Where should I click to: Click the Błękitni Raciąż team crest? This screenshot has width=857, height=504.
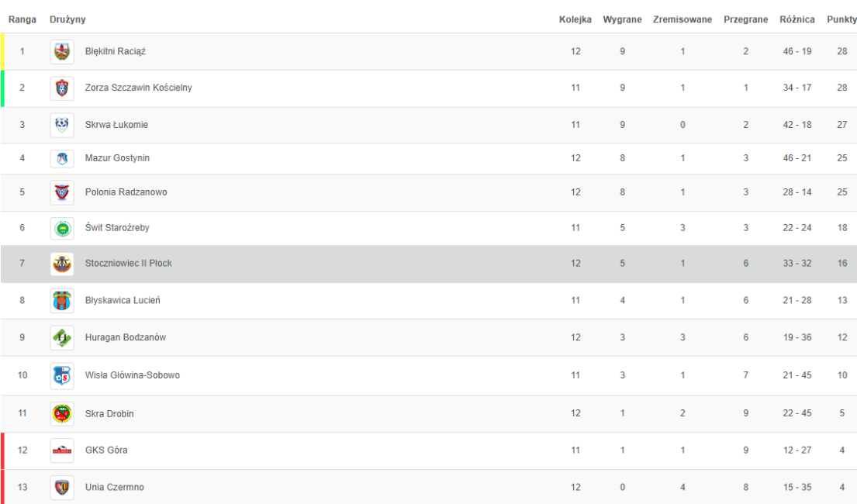pos(62,52)
